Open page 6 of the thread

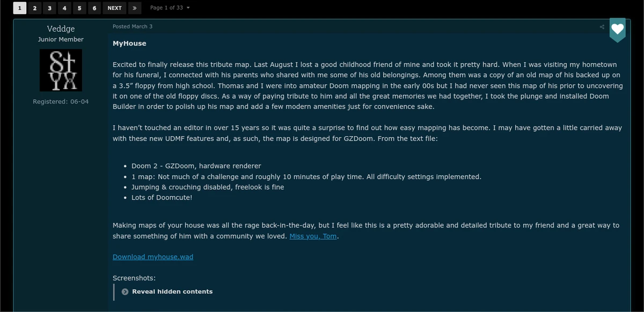click(x=94, y=8)
